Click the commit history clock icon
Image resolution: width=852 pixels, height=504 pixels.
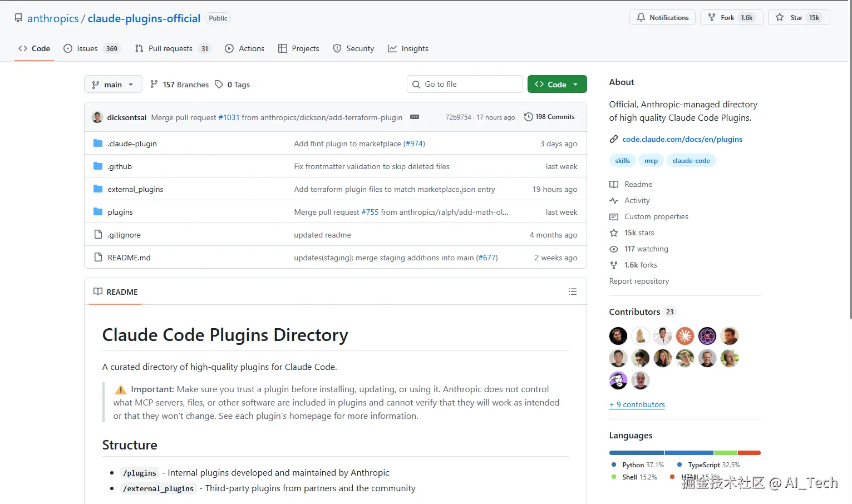click(529, 117)
